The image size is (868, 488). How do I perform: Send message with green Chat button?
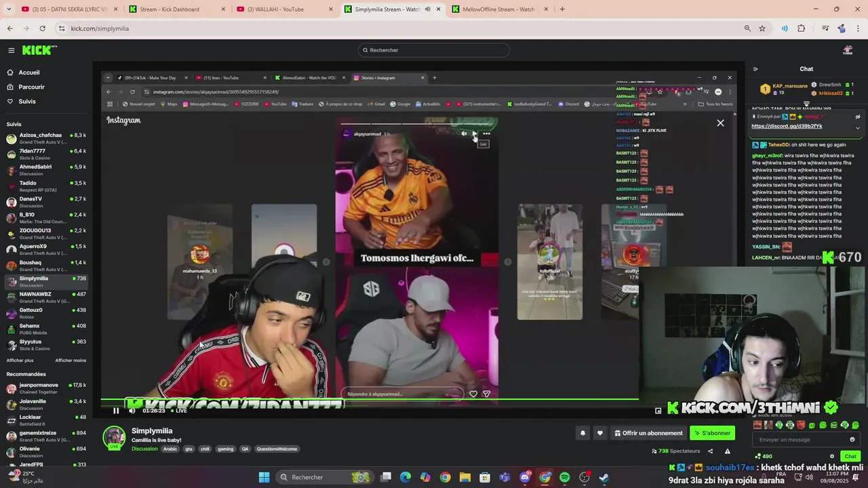coord(850,456)
